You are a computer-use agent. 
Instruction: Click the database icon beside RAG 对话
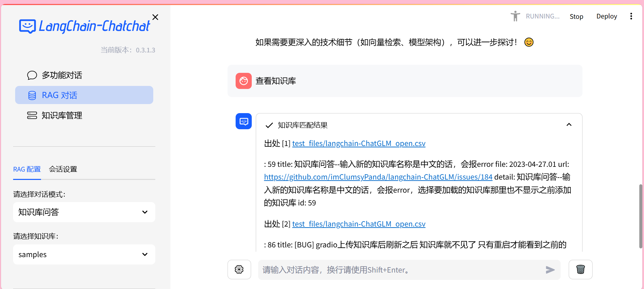click(32, 95)
